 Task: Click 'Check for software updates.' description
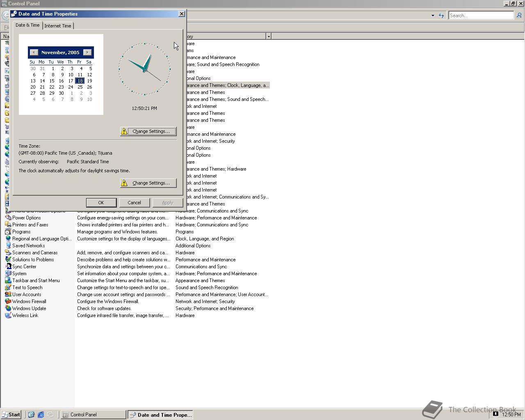[x=104, y=308]
